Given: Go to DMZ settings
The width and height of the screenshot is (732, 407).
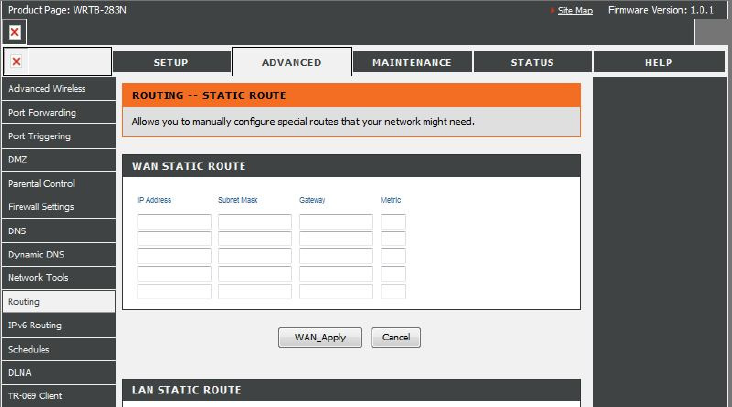Looking at the screenshot, I should (x=59, y=160).
